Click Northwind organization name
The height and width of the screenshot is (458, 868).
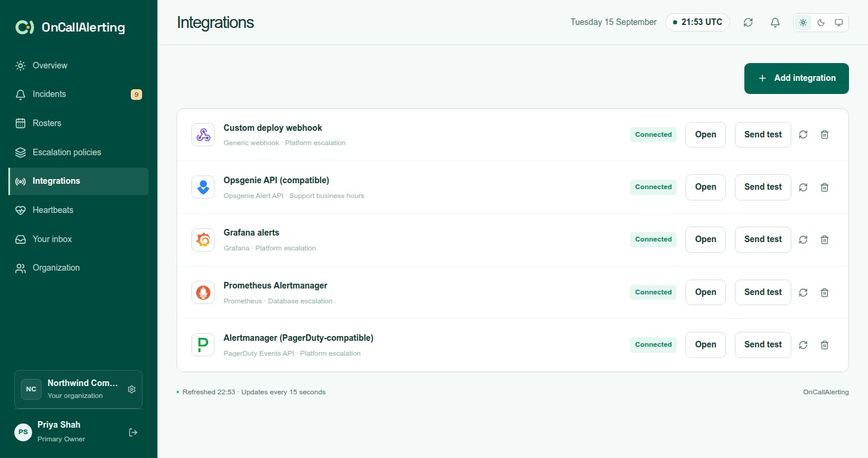(x=83, y=384)
